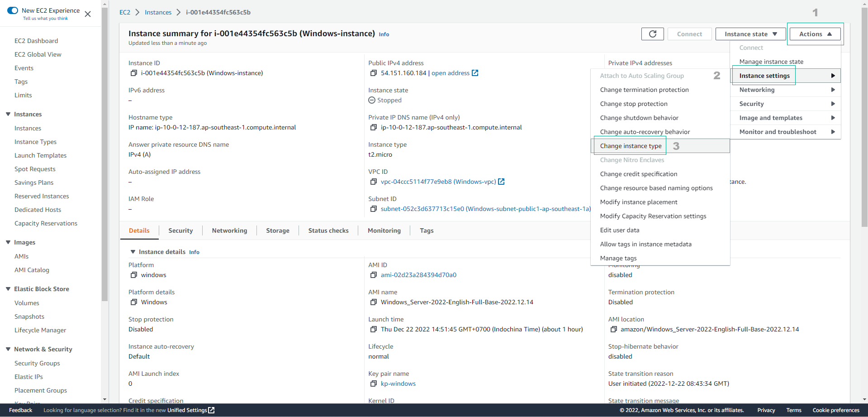Collapse the Instances sidebar section
868x417 pixels.
8,114
